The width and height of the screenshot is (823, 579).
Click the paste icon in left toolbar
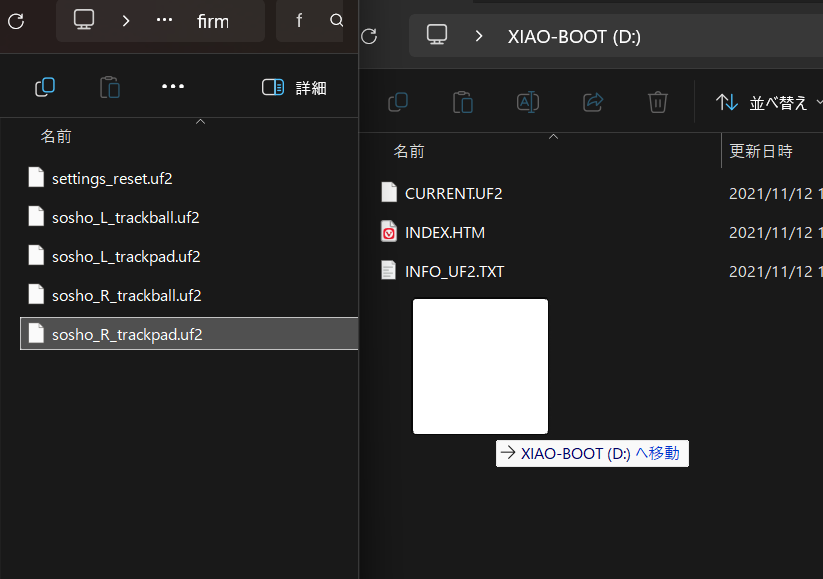[110, 87]
